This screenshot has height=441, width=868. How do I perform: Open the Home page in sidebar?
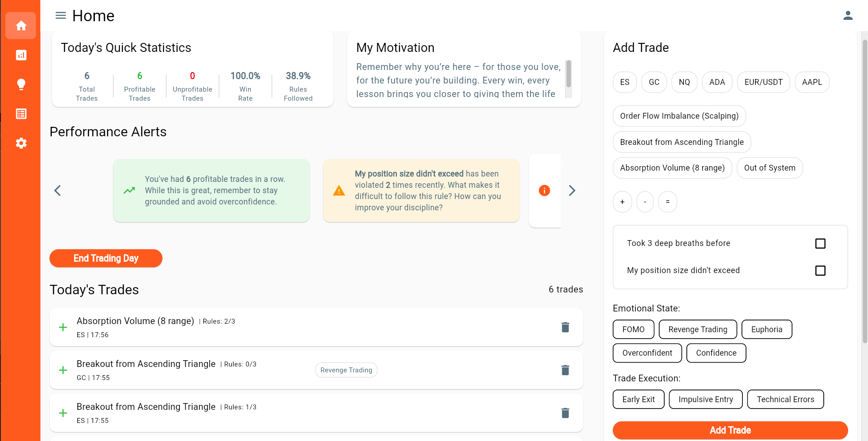click(21, 26)
